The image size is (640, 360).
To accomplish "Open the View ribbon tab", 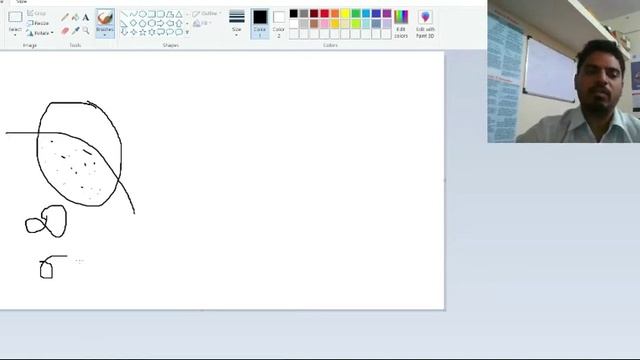I will click(21, 2).
